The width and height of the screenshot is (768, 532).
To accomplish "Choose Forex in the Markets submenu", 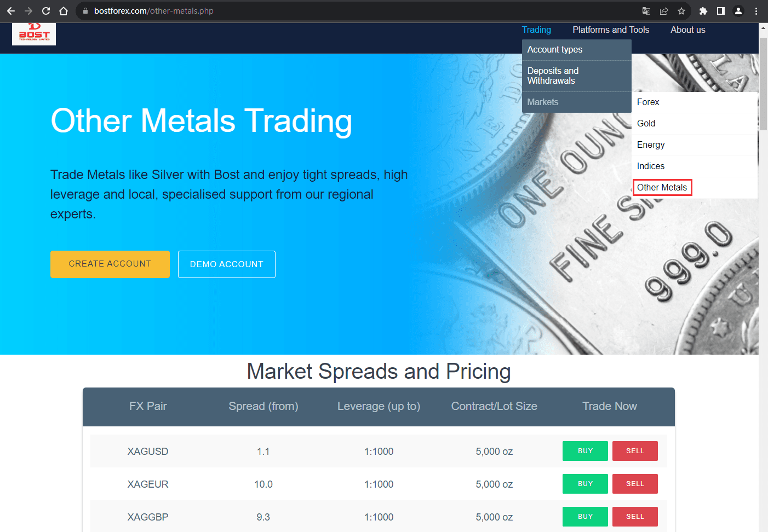I will (695, 102).
